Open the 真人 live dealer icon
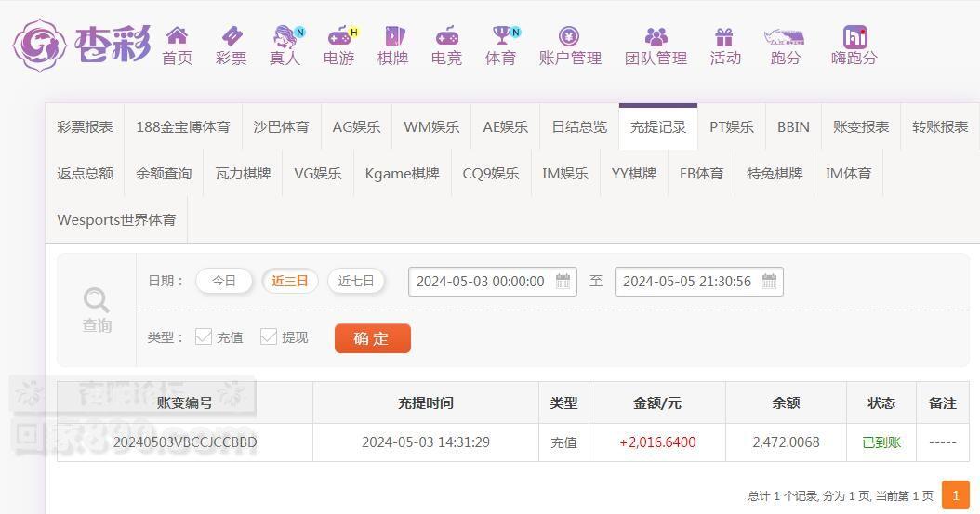980x514 pixels. (285, 36)
